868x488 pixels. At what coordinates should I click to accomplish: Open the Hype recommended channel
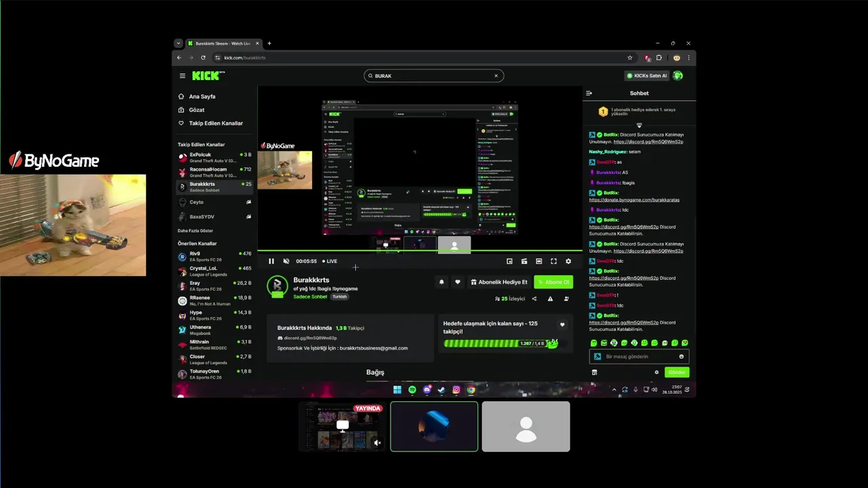[x=215, y=315]
